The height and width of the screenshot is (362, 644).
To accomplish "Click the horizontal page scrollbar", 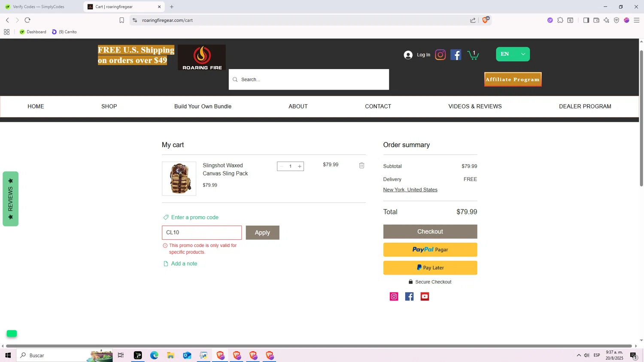I will 319,346.
